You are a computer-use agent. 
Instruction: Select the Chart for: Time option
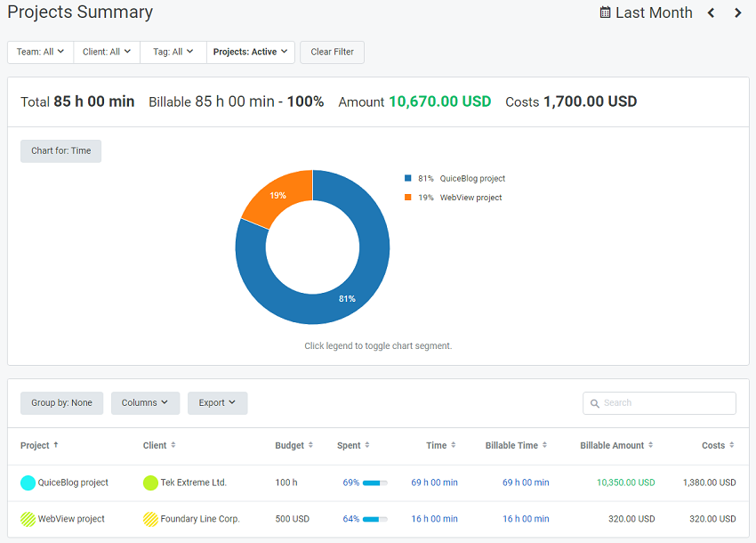tap(60, 150)
